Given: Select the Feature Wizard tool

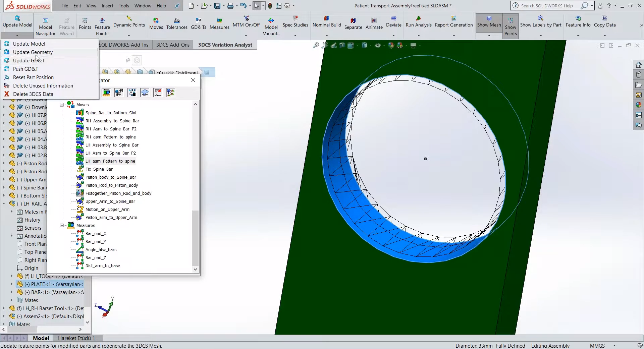Looking at the screenshot, I should pyautogui.click(x=66, y=26).
